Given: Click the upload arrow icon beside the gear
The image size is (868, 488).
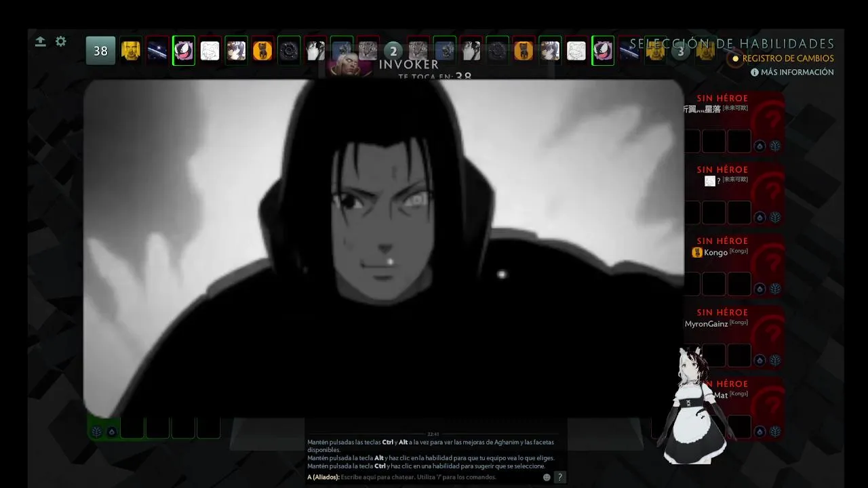Looking at the screenshot, I should pyautogui.click(x=41, y=41).
